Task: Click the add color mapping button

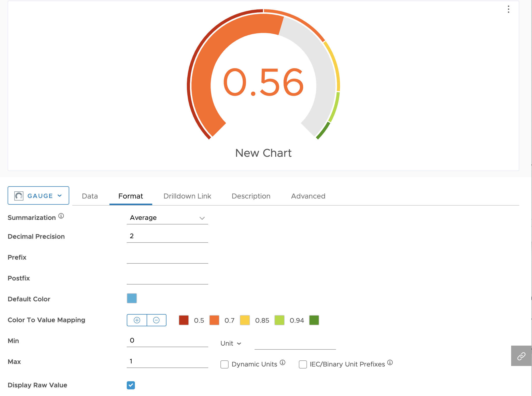Action: click(137, 320)
